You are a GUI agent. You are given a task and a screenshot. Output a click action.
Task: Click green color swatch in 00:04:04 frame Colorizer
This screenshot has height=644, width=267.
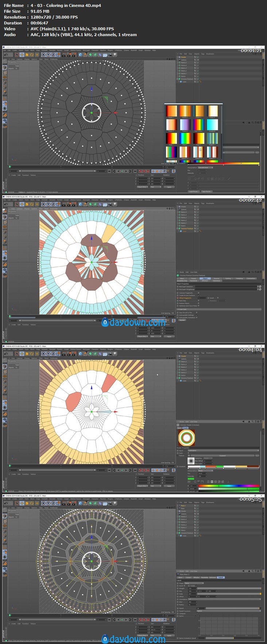coord(191,479)
